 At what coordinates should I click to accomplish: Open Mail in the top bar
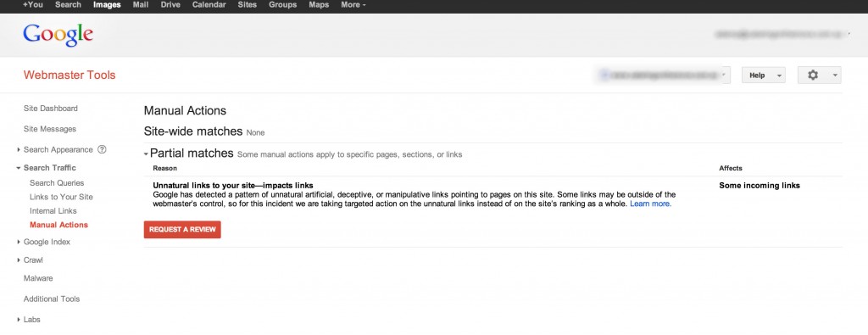pyautogui.click(x=141, y=5)
